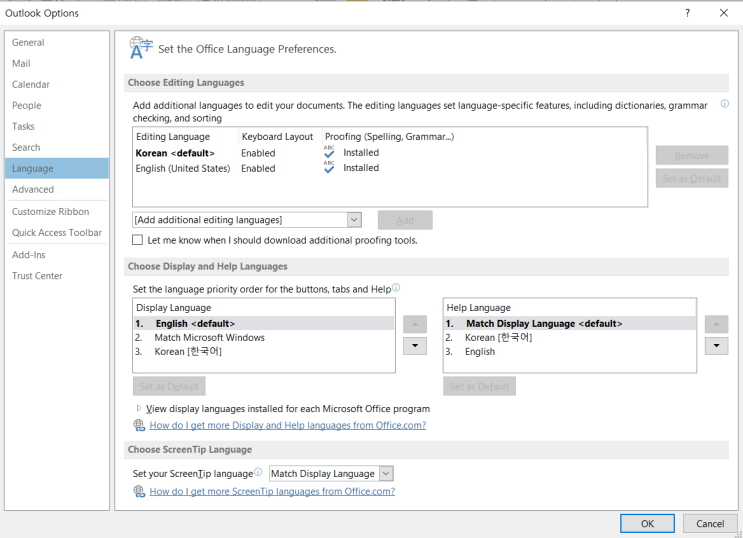Click the Keyboard Layout column header
Viewport: 743px width, 538px height.
point(277,137)
